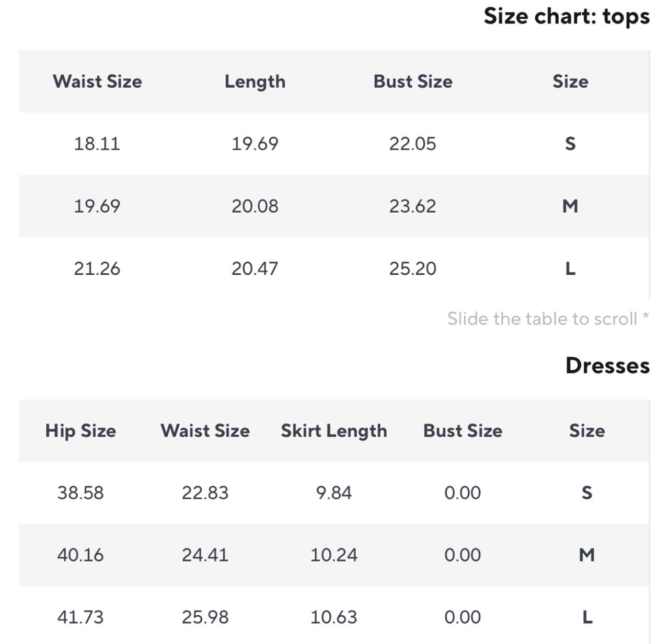Click the Skirt Length column header
Image resolution: width=669 pixels, height=644 pixels.
click(x=334, y=431)
